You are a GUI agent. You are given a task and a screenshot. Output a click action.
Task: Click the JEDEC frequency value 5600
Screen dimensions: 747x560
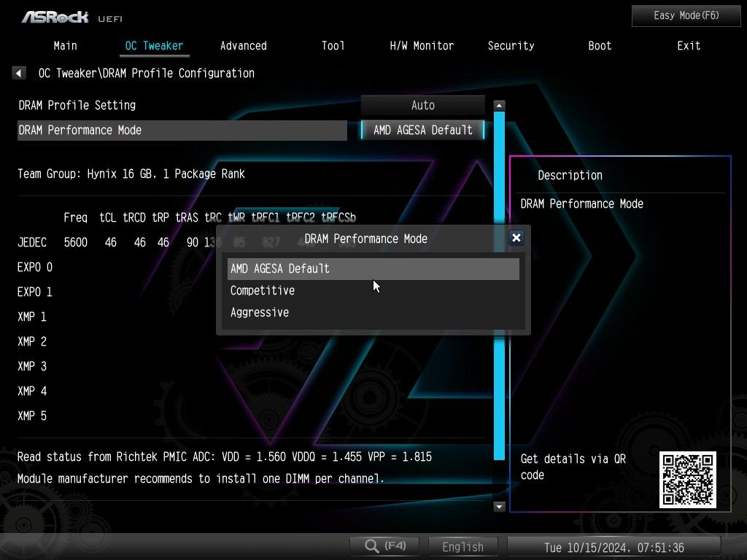pyautogui.click(x=76, y=242)
